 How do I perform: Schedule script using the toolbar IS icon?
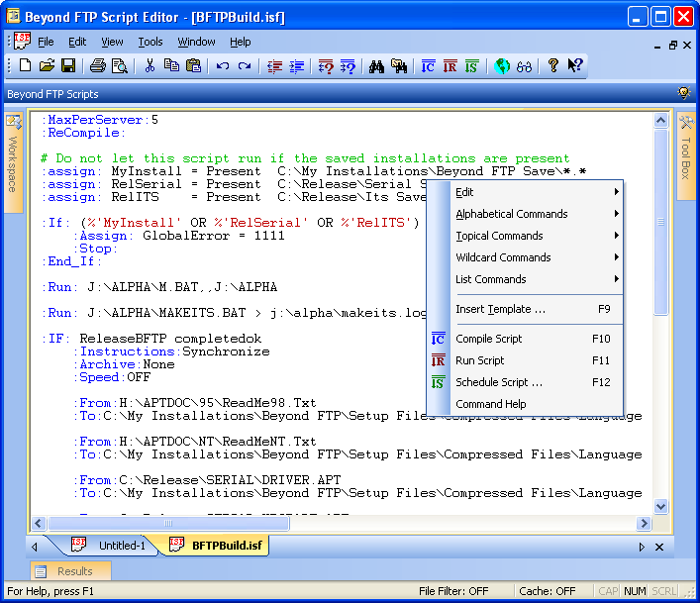pos(471,66)
